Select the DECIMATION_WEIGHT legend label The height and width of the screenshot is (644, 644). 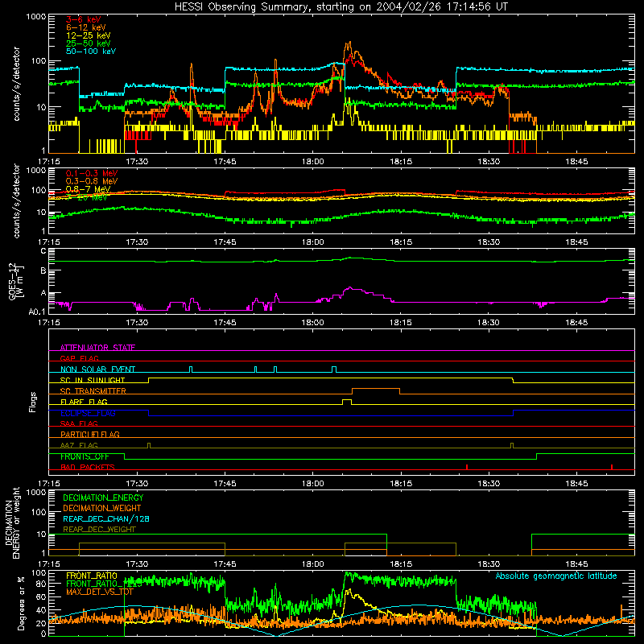102,508
